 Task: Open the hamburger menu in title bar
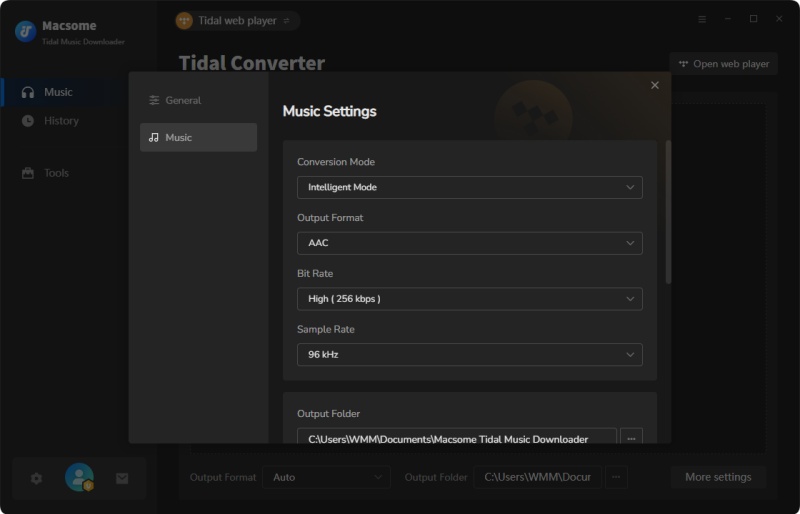(702, 19)
